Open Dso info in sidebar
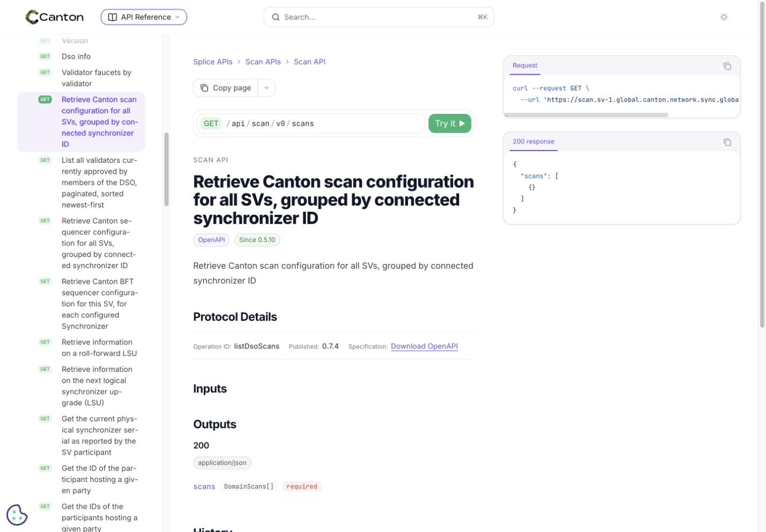This screenshot has width=766, height=532. click(81, 56)
